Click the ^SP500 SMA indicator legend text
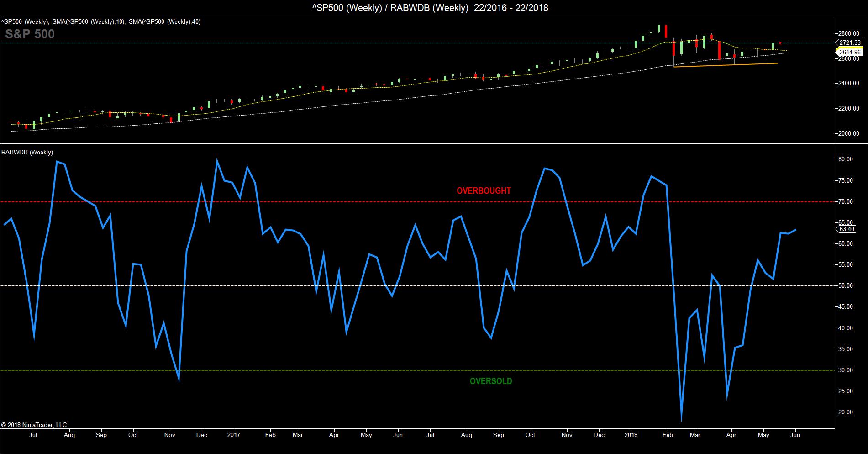This screenshot has height=454, width=868. pyautogui.click(x=101, y=21)
